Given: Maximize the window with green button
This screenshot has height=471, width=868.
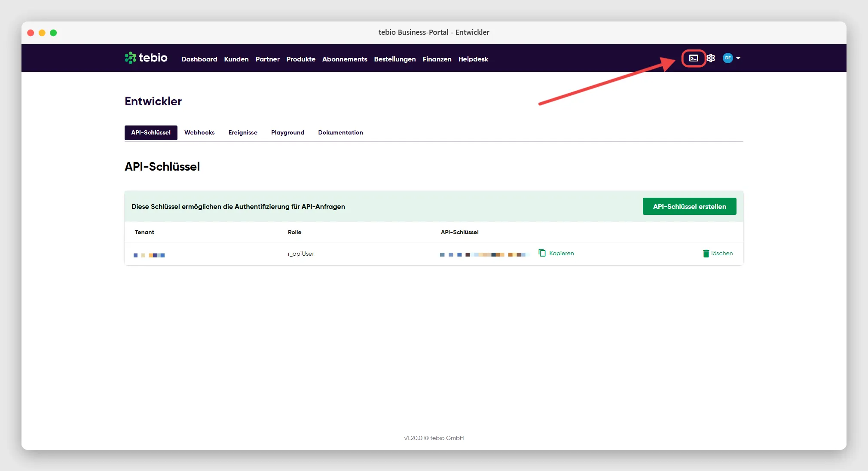Looking at the screenshot, I should [x=53, y=33].
